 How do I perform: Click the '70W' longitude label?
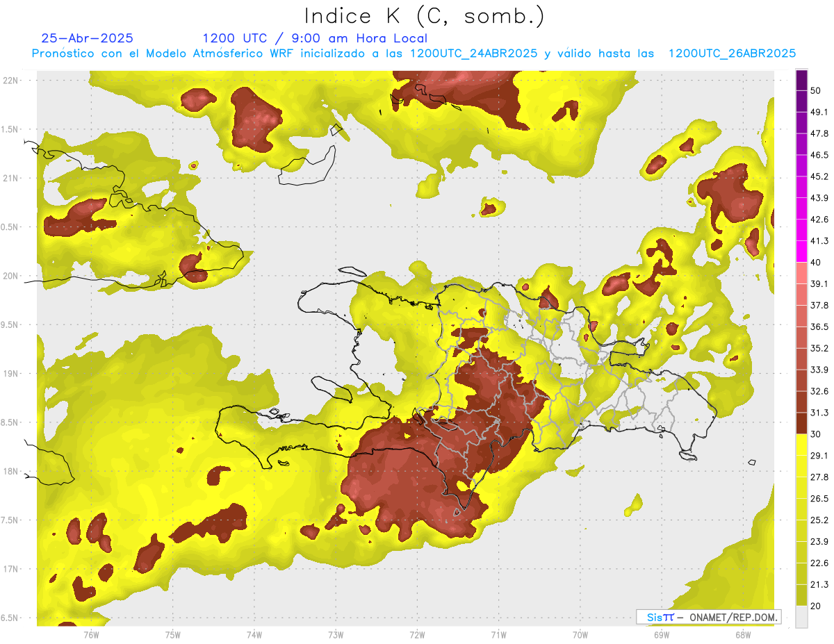(580, 635)
